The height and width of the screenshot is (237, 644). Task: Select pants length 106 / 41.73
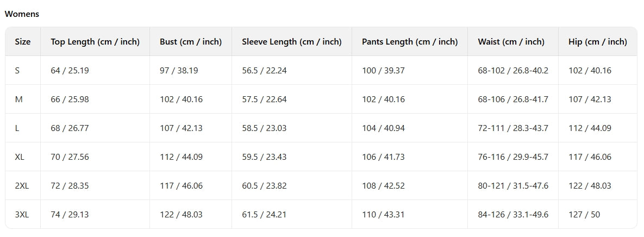tap(383, 157)
